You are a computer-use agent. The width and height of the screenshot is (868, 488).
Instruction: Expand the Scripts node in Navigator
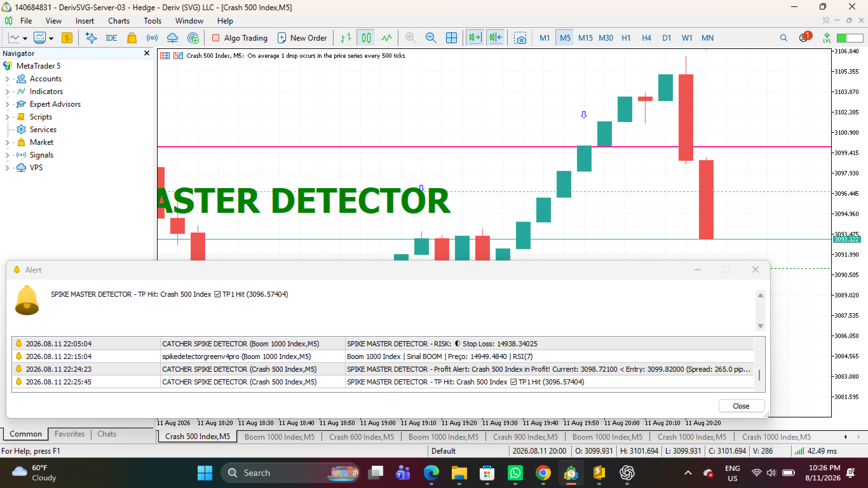click(8, 117)
